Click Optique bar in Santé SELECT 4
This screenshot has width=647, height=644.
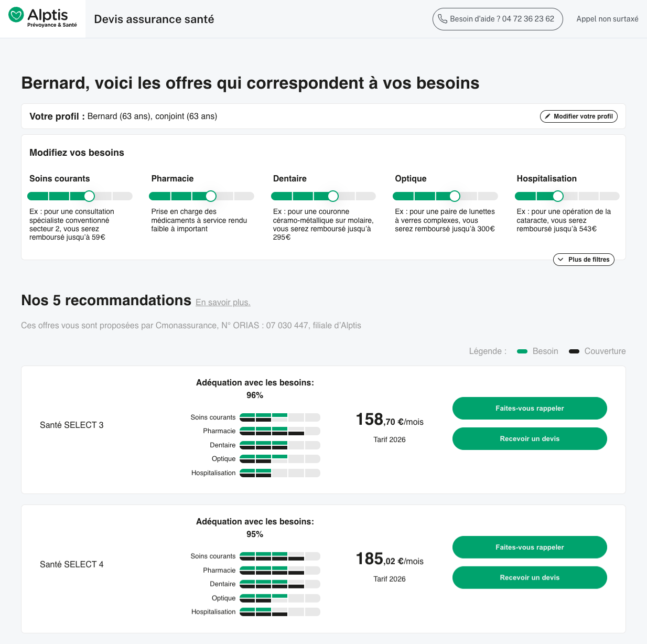click(280, 598)
